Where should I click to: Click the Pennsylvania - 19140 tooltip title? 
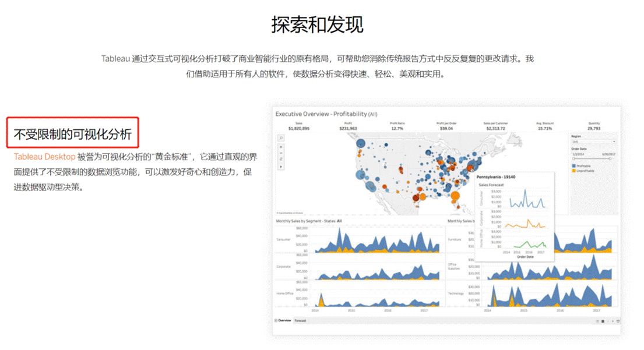[496, 177]
